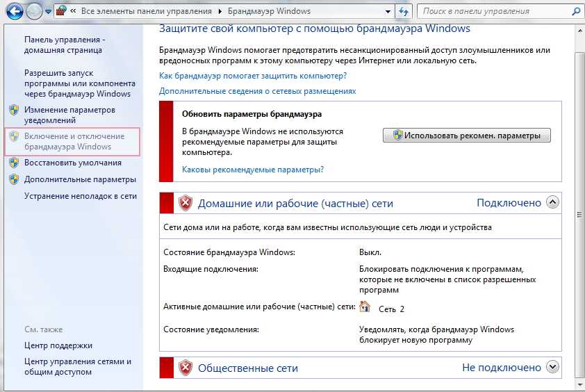Viewport: 585px width, 392px height.
Task: Open 'Дополнительные сведения о сетевых размещениях'
Action: pyautogui.click(x=258, y=91)
